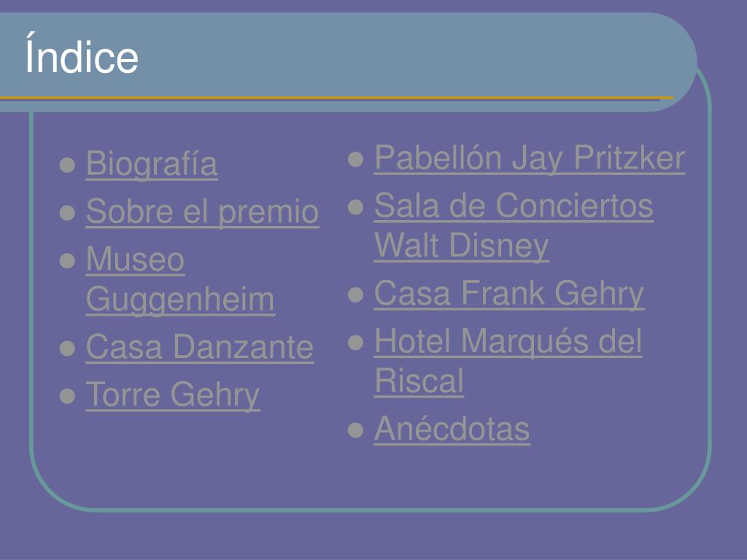Click the bullet next to Torre Gehry
The width and height of the screenshot is (747, 560).
tap(69, 396)
